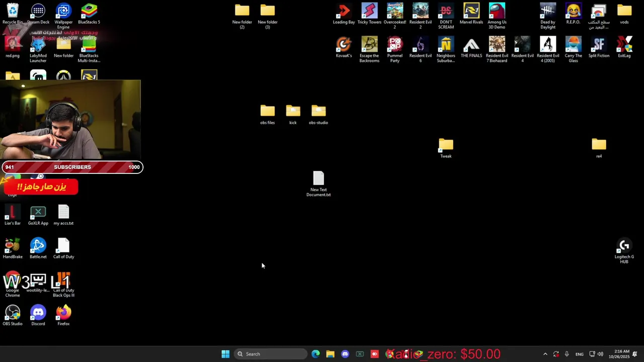
Task: Select the re4 folder
Action: tap(599, 148)
